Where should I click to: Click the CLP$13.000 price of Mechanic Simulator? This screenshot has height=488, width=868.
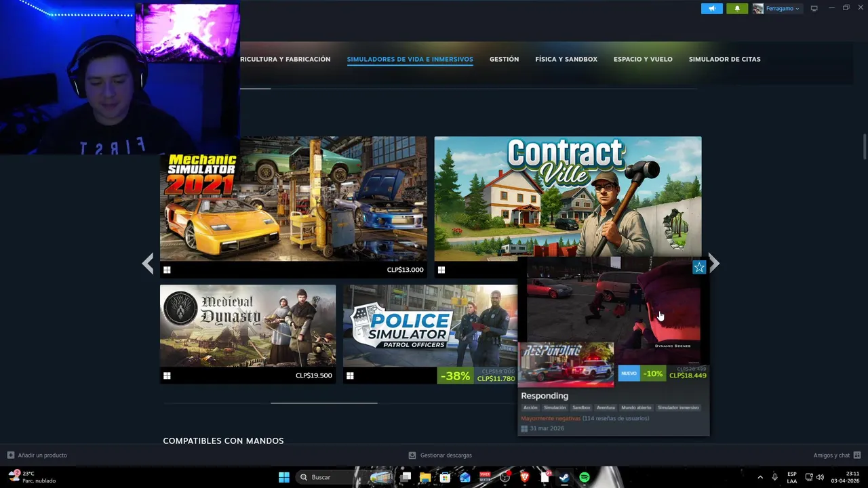(405, 270)
